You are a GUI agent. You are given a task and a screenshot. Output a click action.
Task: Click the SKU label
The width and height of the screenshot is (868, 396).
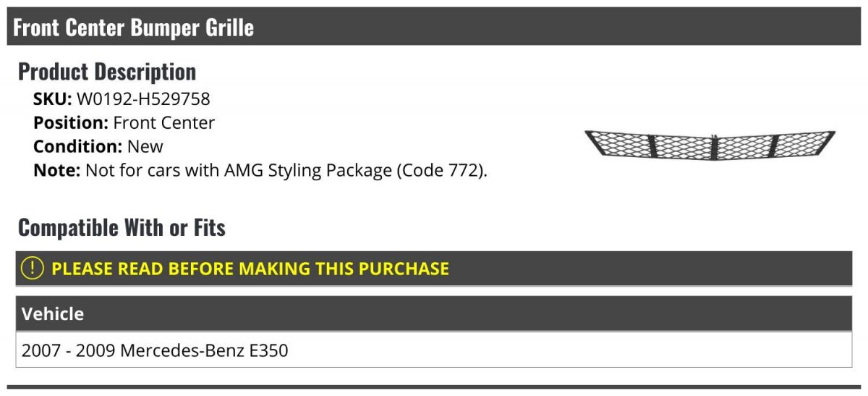click(x=53, y=99)
